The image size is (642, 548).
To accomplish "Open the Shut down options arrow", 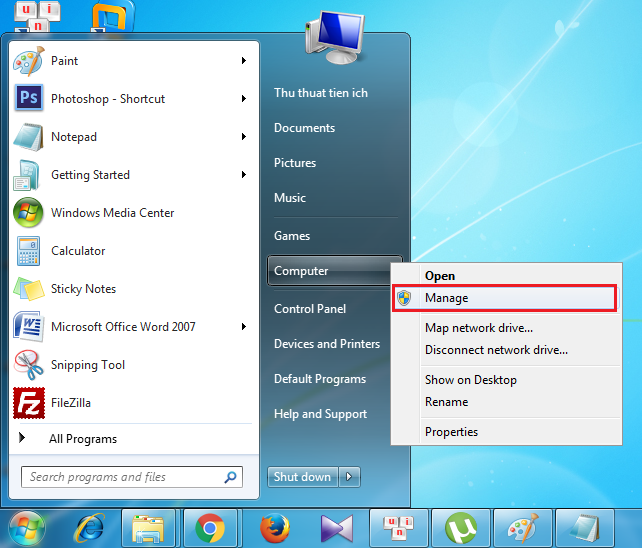I will (350, 477).
